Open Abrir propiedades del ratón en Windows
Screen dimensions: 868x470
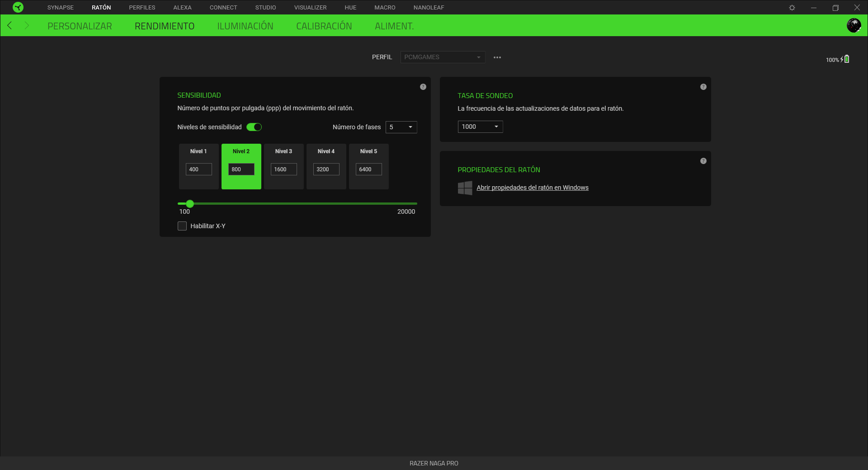click(x=533, y=188)
